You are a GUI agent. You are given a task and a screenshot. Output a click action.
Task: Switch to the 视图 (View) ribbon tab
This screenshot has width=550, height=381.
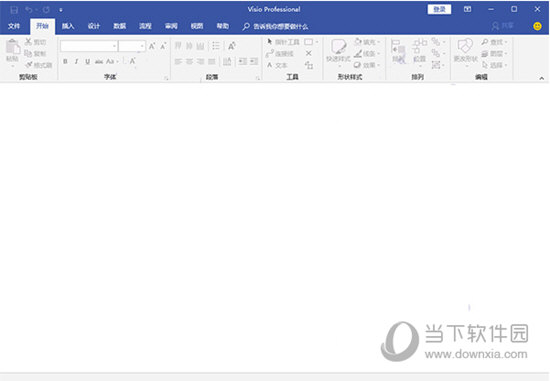click(x=197, y=26)
